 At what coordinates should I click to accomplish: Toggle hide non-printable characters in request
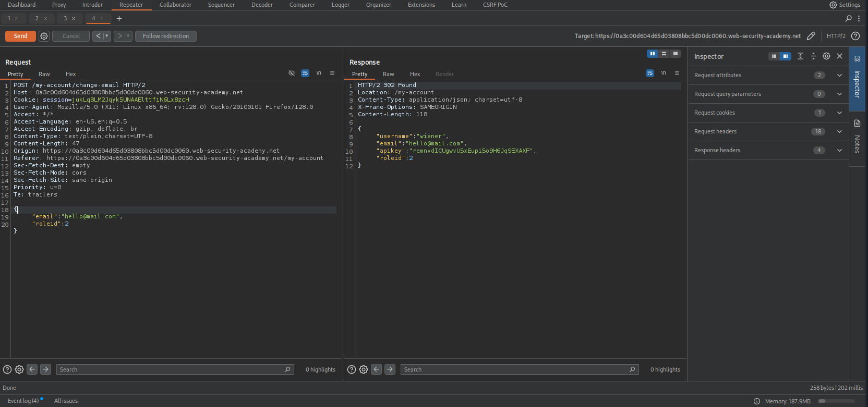click(292, 73)
